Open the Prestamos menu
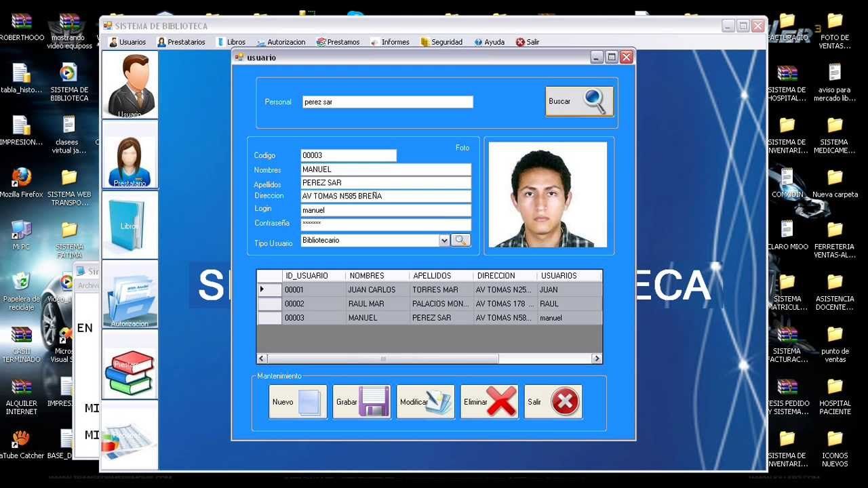Image resolution: width=868 pixels, height=488 pixels. click(338, 42)
